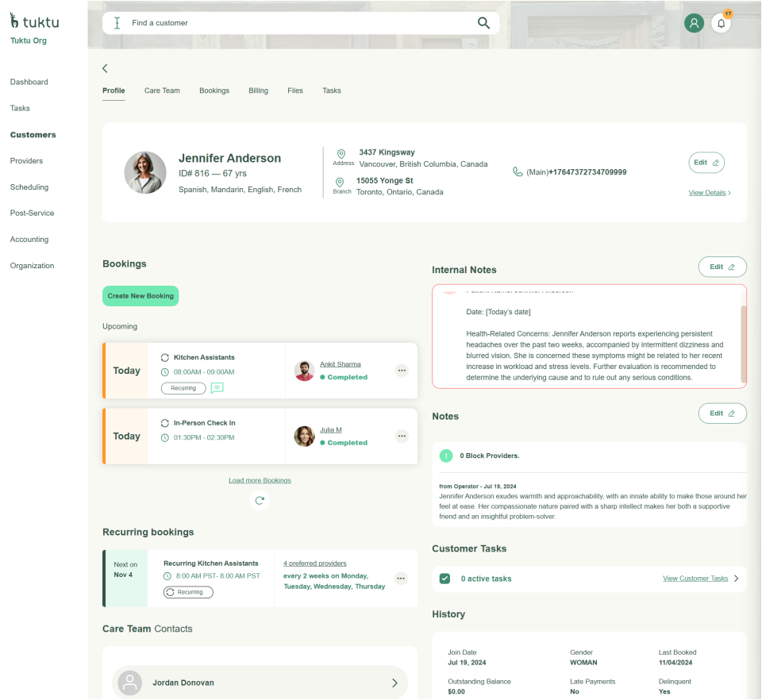762x700 pixels.
Task: Click the search magnifier icon
Action: [x=483, y=23]
